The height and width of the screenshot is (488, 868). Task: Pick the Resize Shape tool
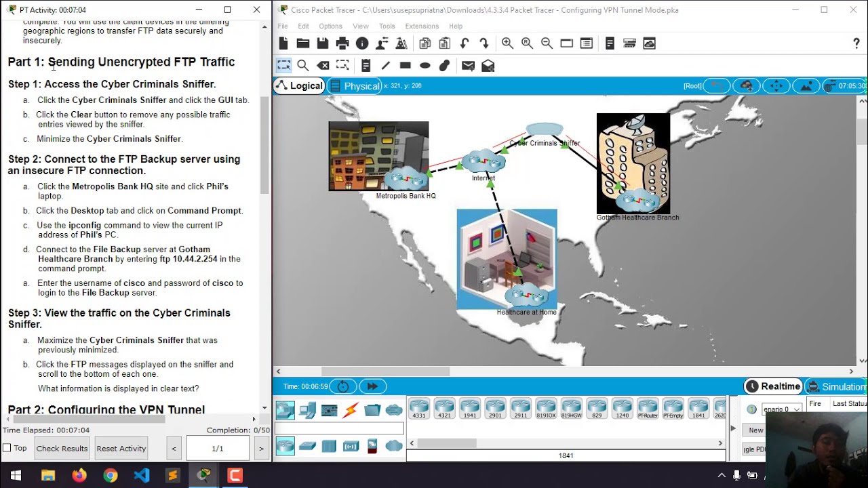click(343, 66)
